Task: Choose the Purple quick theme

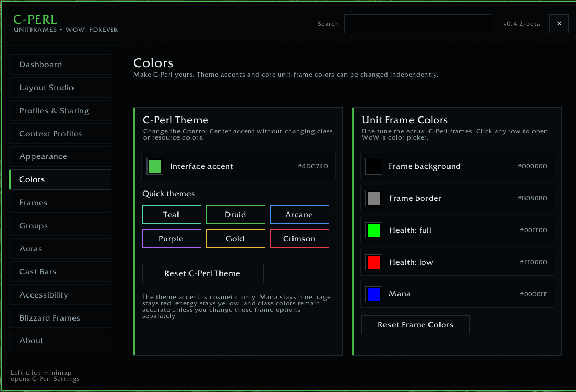Action: click(x=172, y=239)
